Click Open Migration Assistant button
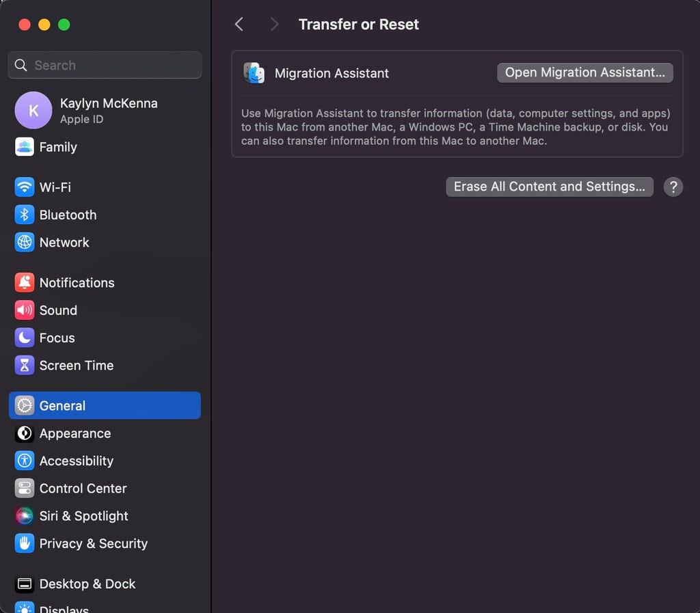Viewport: 700px width, 613px height. [584, 72]
